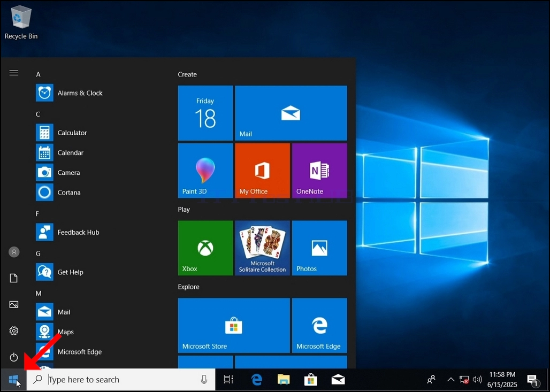Jump using letter header M
550x392 pixels.
39,293
